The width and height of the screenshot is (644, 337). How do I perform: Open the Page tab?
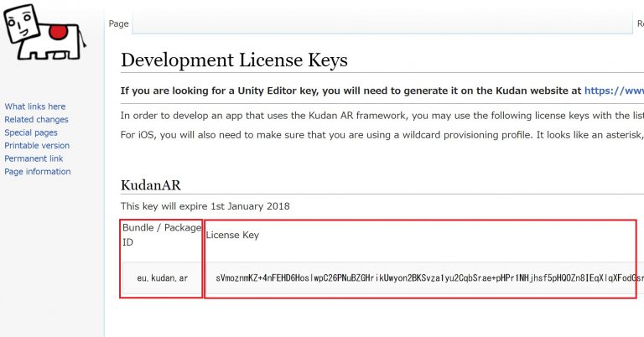[x=119, y=23]
